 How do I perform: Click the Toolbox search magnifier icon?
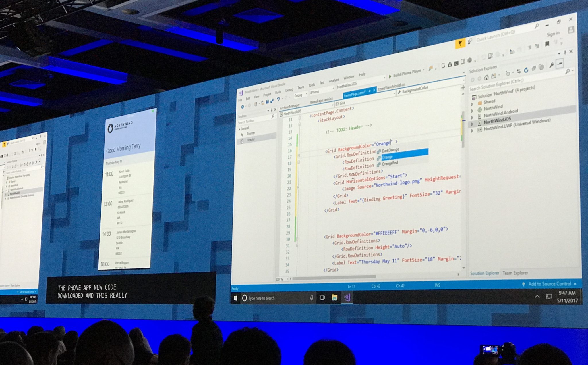272,117
